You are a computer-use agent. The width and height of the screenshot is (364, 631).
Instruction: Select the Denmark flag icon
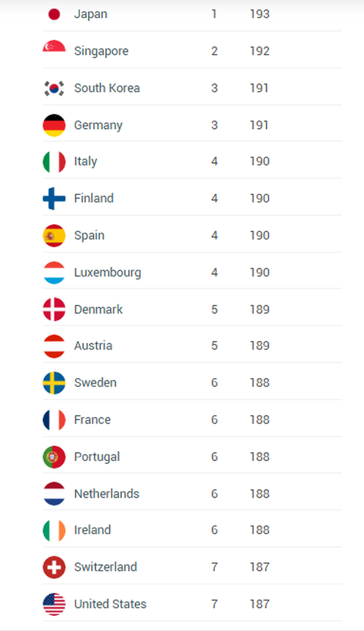54,309
